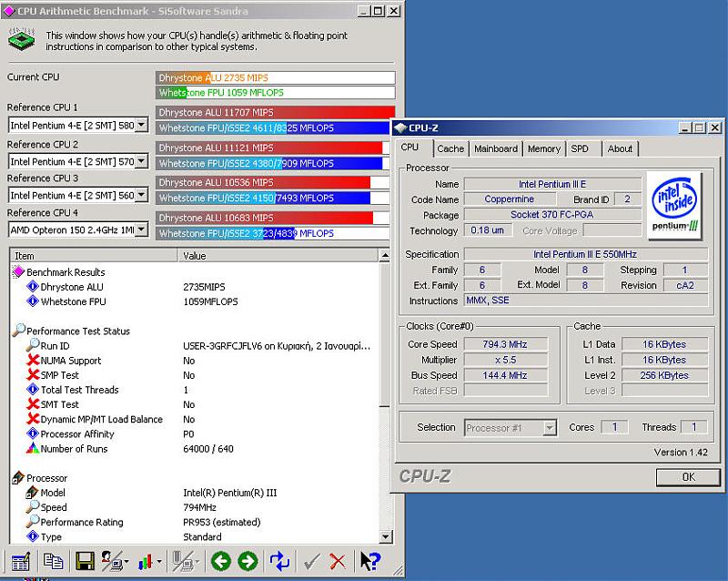Click the Current CPU Whetstone FPU 1059 MFLOPS bar
The width and height of the screenshot is (728, 581).
click(276, 93)
